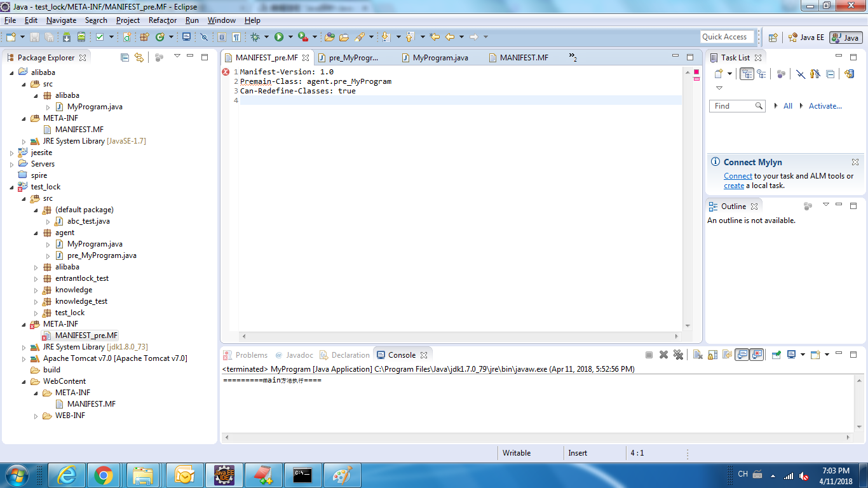This screenshot has height=488, width=868.
Task: Click Remove Launch icon in Console
Action: click(663, 355)
